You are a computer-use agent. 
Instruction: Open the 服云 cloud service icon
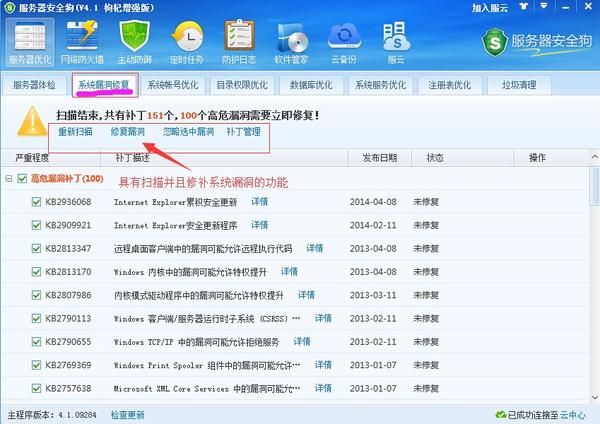(x=396, y=42)
